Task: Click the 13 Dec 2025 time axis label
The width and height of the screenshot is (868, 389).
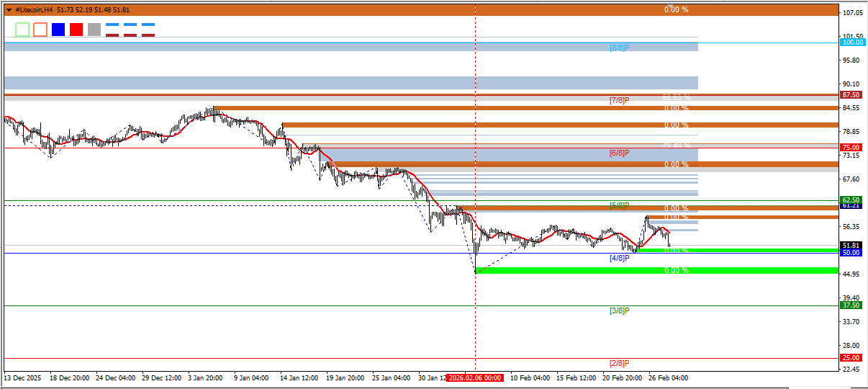Action: (x=23, y=378)
